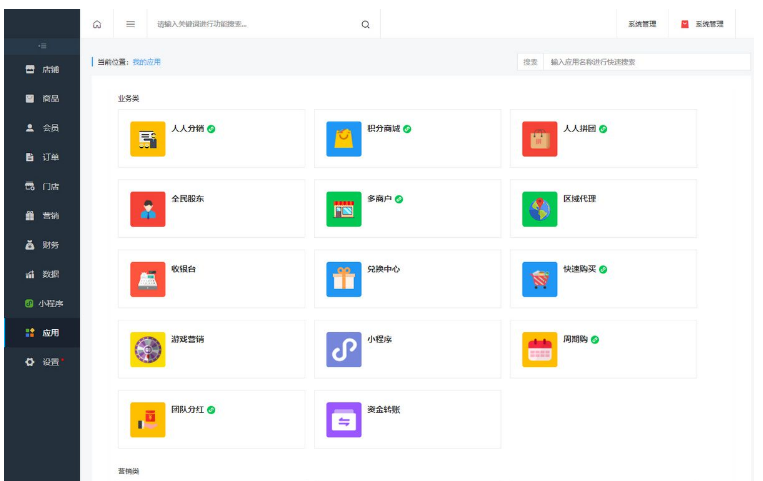Open the 兑换中心 gift box icon
Viewport: 763px width, 481px height.
(x=344, y=279)
